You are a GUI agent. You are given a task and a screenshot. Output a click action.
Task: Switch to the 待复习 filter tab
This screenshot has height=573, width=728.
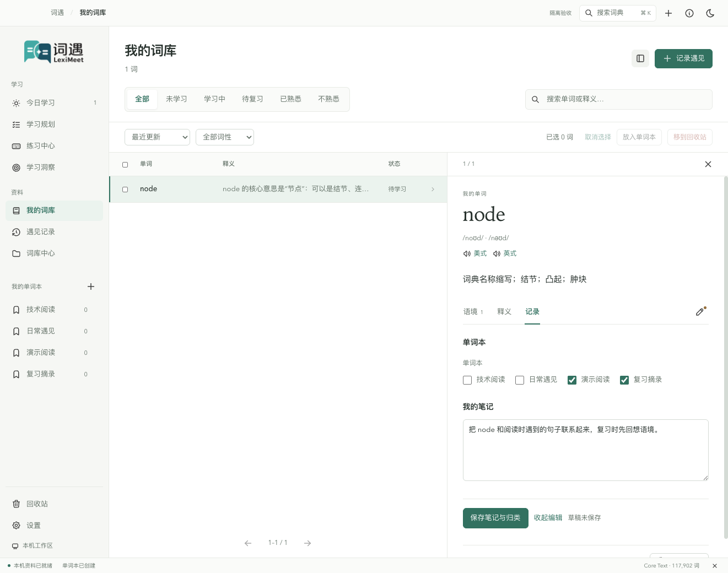click(252, 99)
